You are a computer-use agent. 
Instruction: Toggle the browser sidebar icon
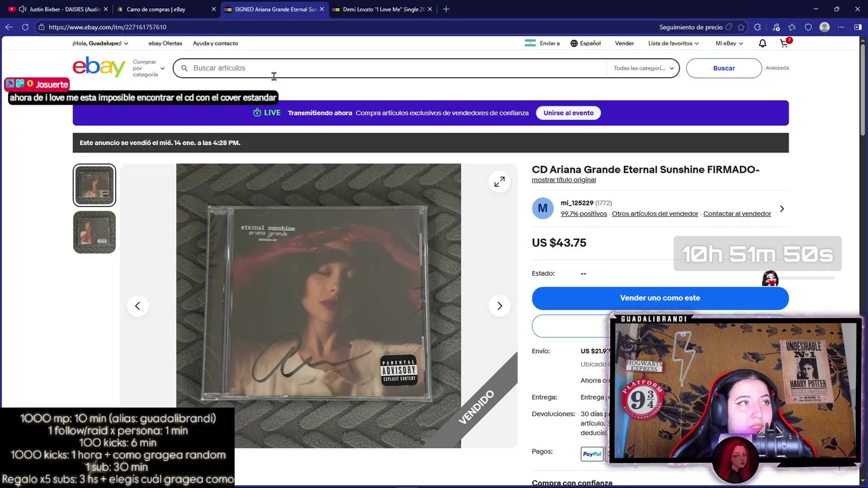(858, 27)
